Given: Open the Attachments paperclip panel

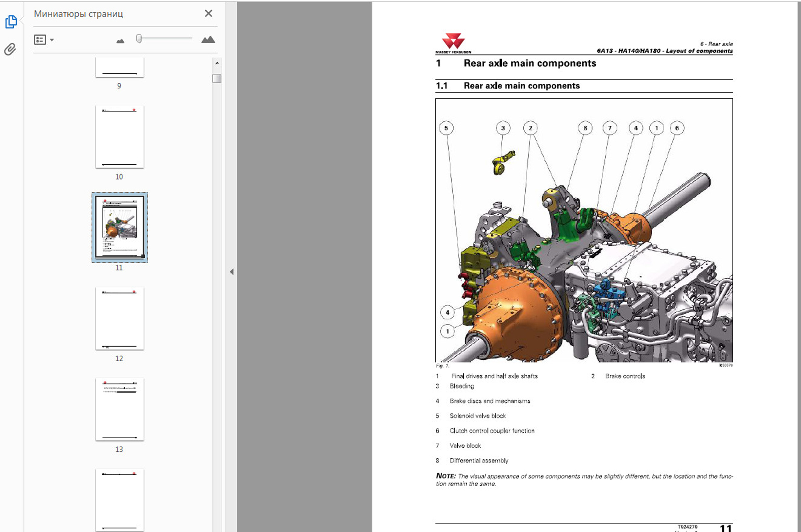Looking at the screenshot, I should coord(10,49).
